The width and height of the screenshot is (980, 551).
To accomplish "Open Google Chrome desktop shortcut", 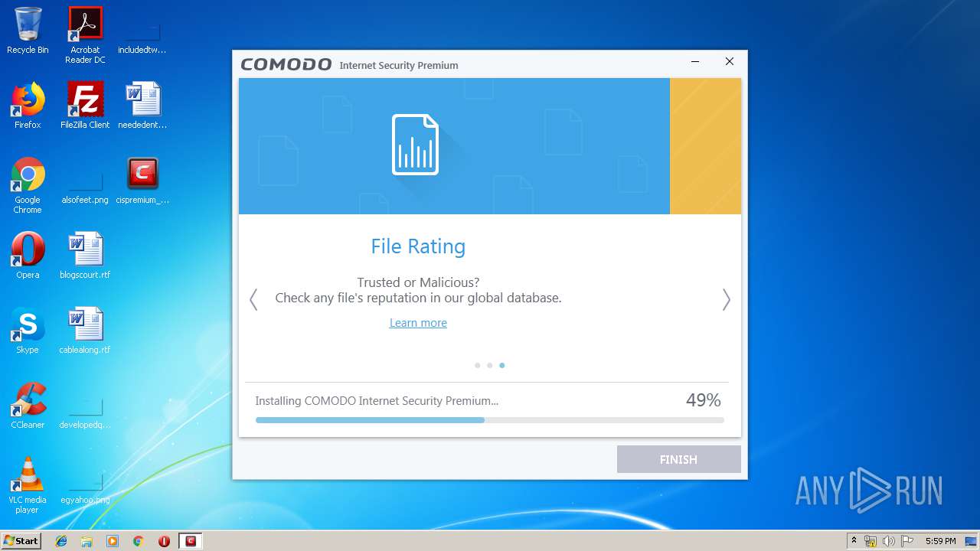I will tap(28, 185).
